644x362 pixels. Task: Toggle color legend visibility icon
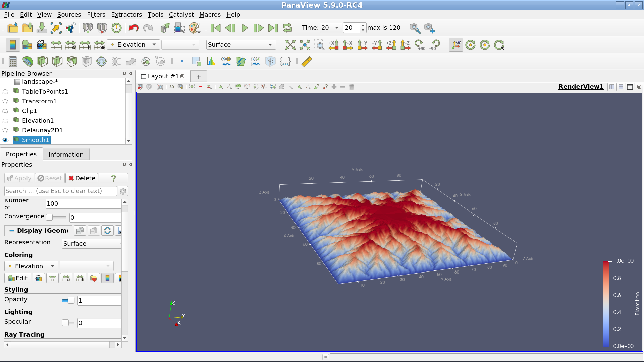tap(13, 45)
